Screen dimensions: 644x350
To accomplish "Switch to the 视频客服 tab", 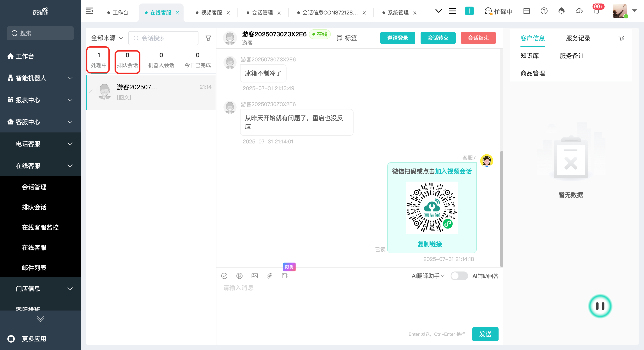I will 209,13.
